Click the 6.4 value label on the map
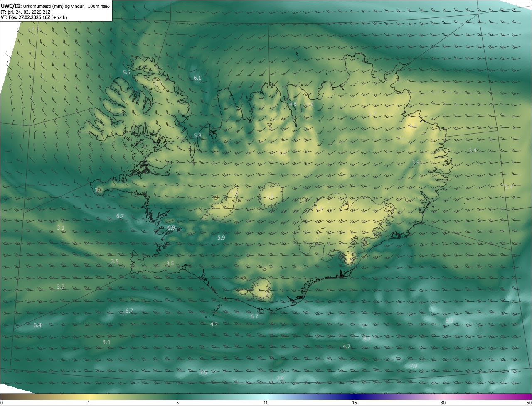This screenshot has width=532, height=406. 37,325
